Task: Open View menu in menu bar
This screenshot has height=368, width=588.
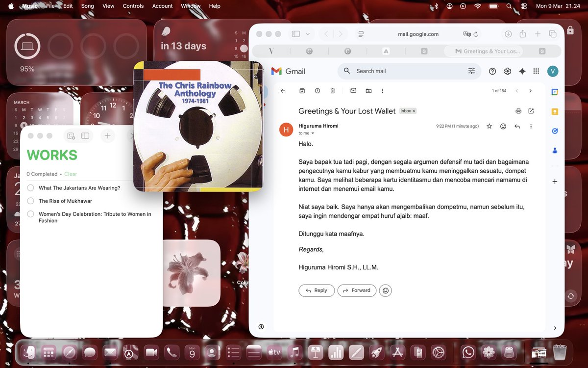Action: click(108, 6)
